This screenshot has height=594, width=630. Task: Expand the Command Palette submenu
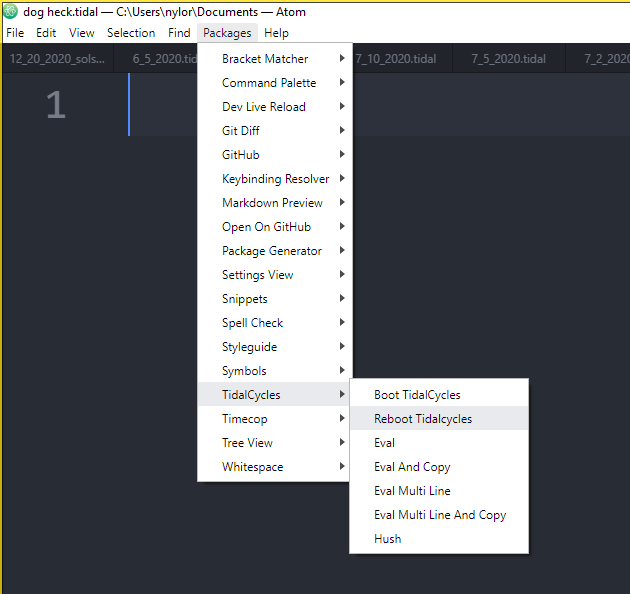(x=275, y=83)
